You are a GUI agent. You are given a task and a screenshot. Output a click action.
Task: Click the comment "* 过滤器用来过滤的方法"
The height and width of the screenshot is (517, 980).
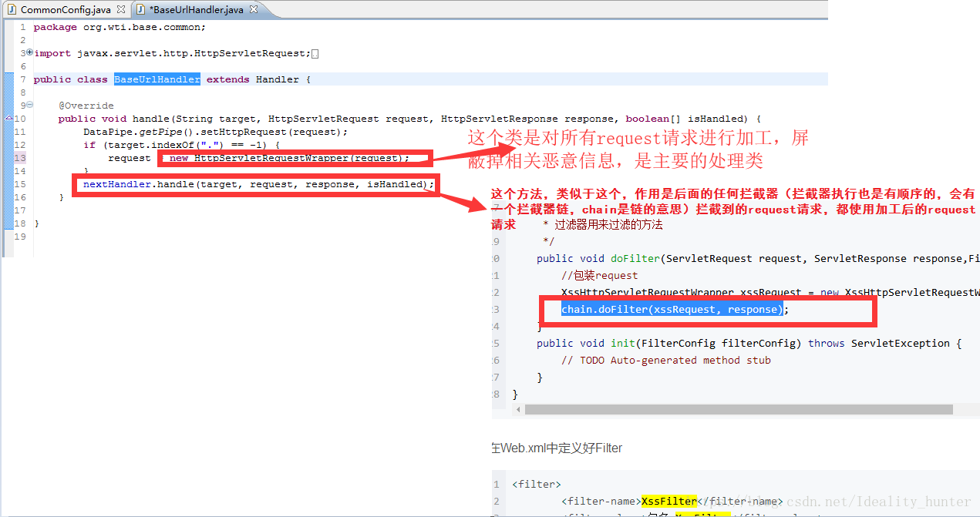pos(603,225)
